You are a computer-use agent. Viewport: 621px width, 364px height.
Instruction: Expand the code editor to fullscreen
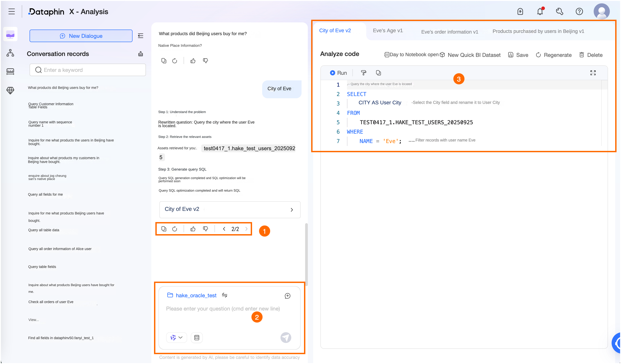point(593,73)
